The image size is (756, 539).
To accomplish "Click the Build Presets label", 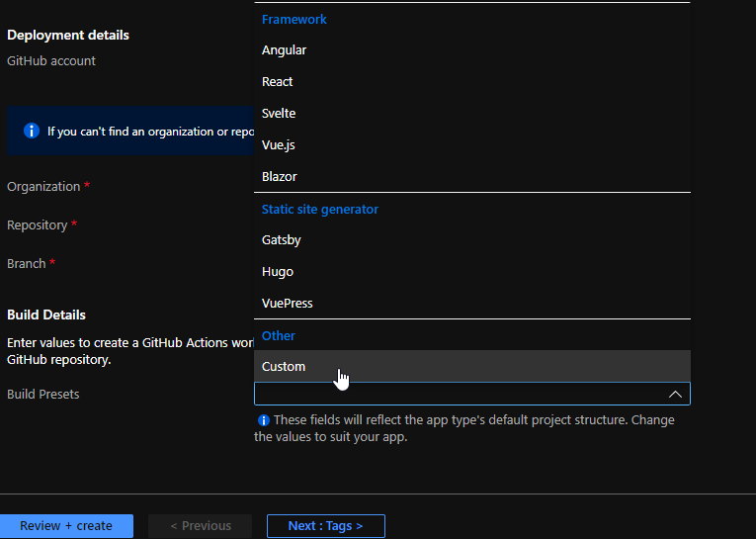I will click(x=42, y=394).
